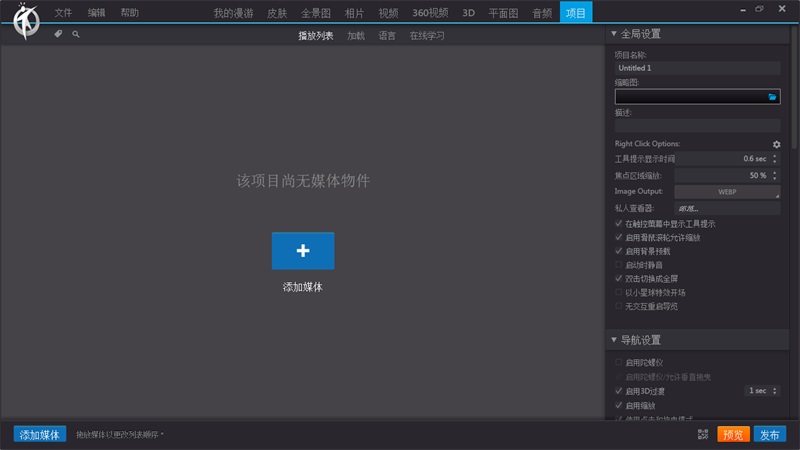The width and height of the screenshot is (800, 450).
Task: Click the search magnifier icon
Action: tap(76, 34)
